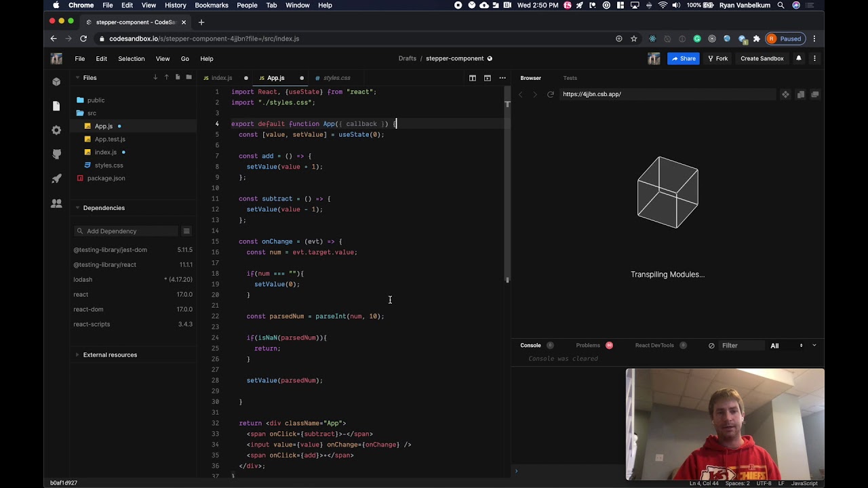Viewport: 868px width, 488px height.
Task: Open the Go menu in CodeSandbox
Action: pyautogui.click(x=185, y=59)
